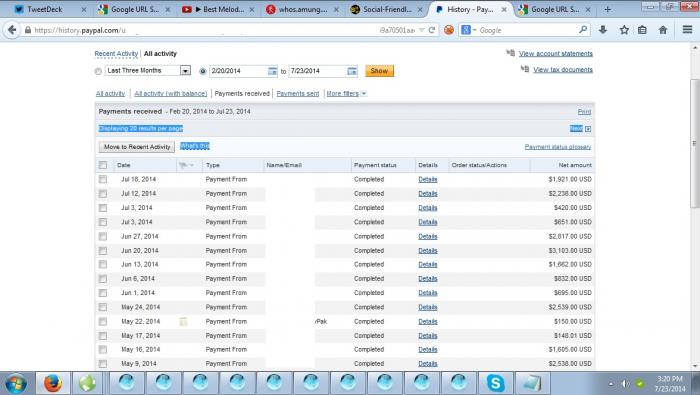This screenshot has height=395, width=700.
Task: Check the select-all checkbox in the table header
Action: point(103,165)
